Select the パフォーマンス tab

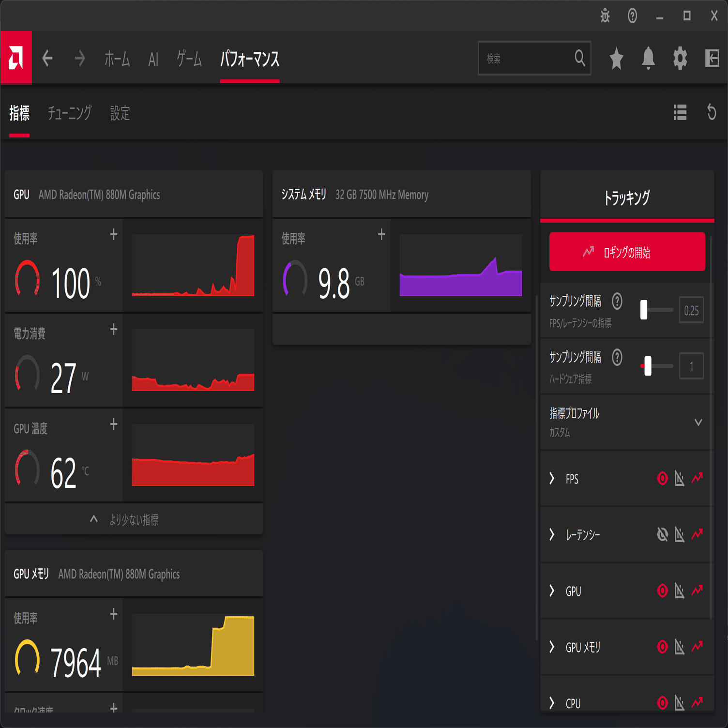tap(250, 59)
